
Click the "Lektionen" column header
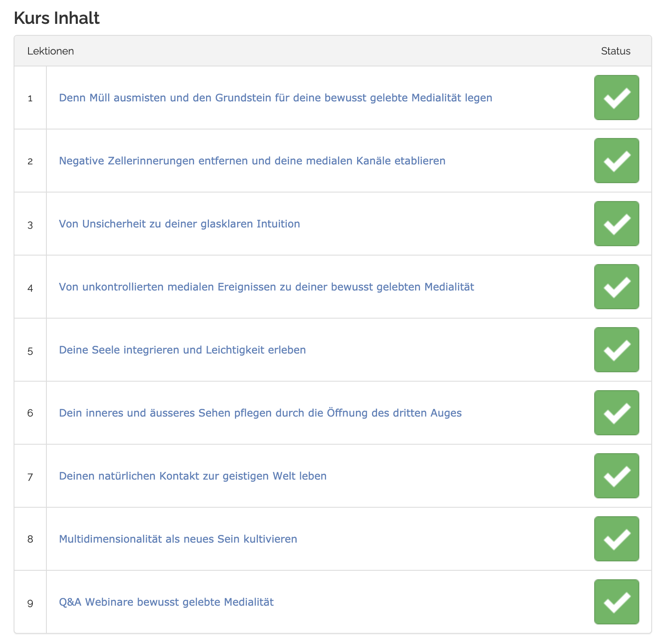pos(51,51)
